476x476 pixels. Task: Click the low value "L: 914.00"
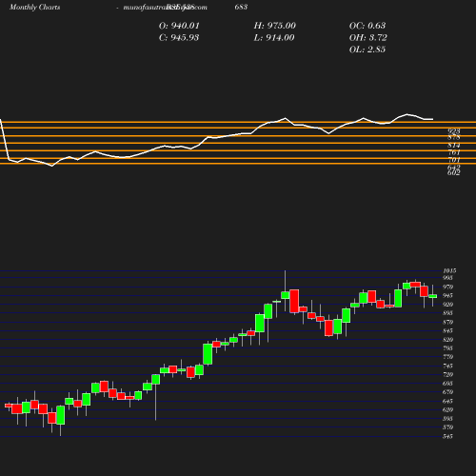coord(274,38)
